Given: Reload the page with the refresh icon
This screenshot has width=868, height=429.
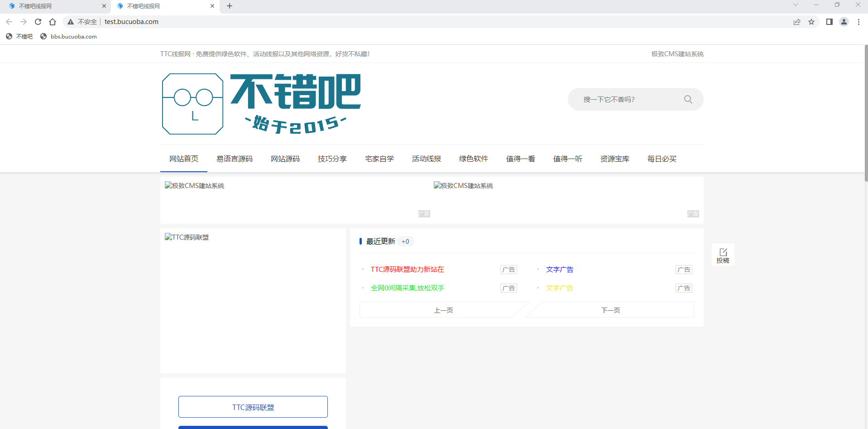Looking at the screenshot, I should [x=38, y=22].
